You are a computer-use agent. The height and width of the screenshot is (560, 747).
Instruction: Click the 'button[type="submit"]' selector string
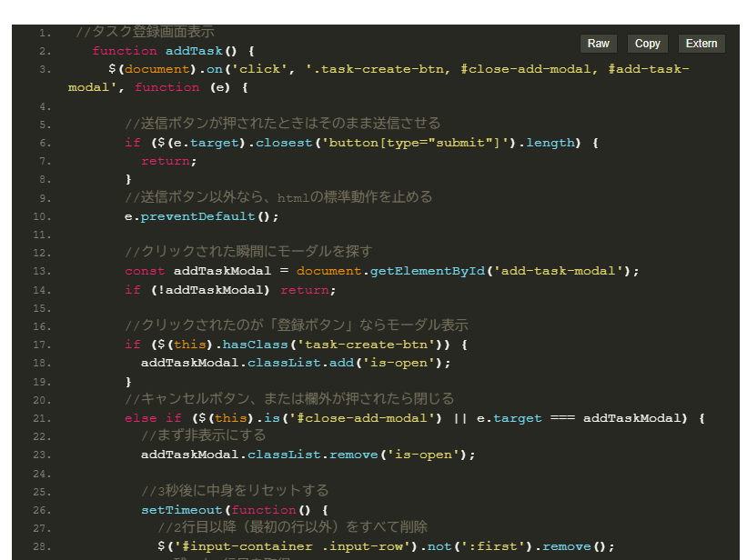(x=416, y=143)
